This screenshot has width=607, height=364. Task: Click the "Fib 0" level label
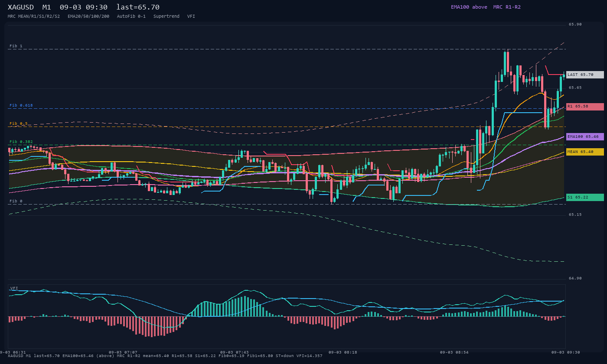(x=16, y=201)
